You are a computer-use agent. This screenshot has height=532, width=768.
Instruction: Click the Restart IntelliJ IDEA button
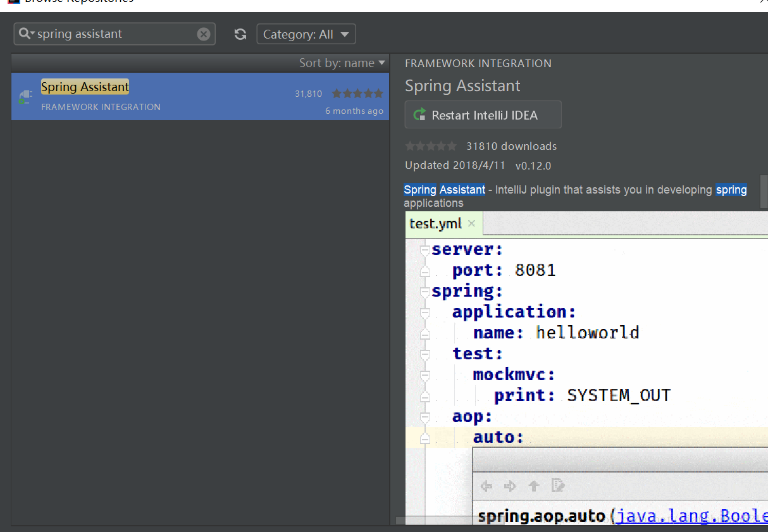pos(483,114)
